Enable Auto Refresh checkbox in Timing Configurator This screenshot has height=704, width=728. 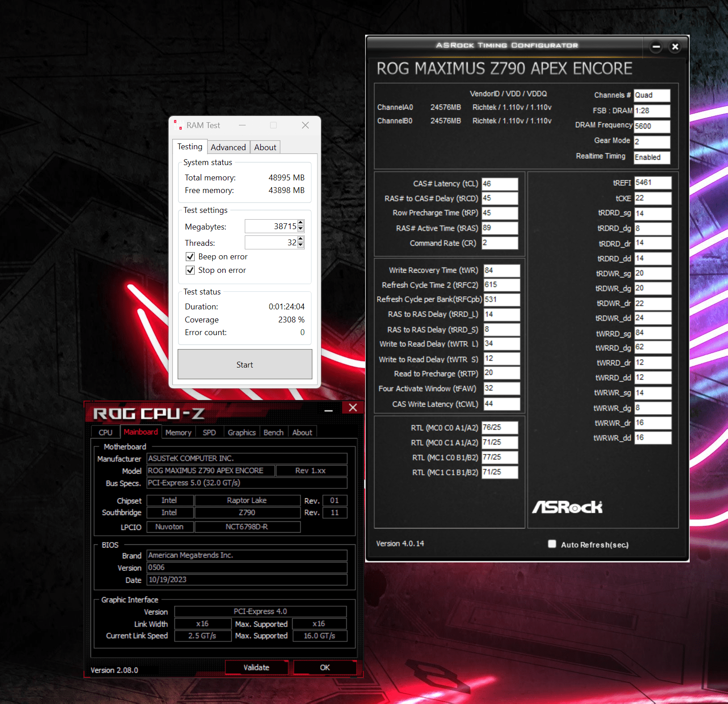[x=552, y=544]
